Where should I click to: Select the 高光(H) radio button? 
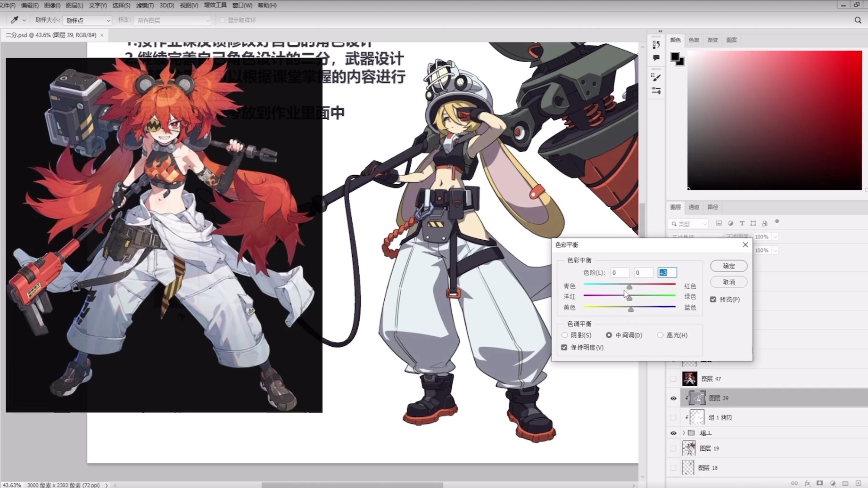coord(660,335)
